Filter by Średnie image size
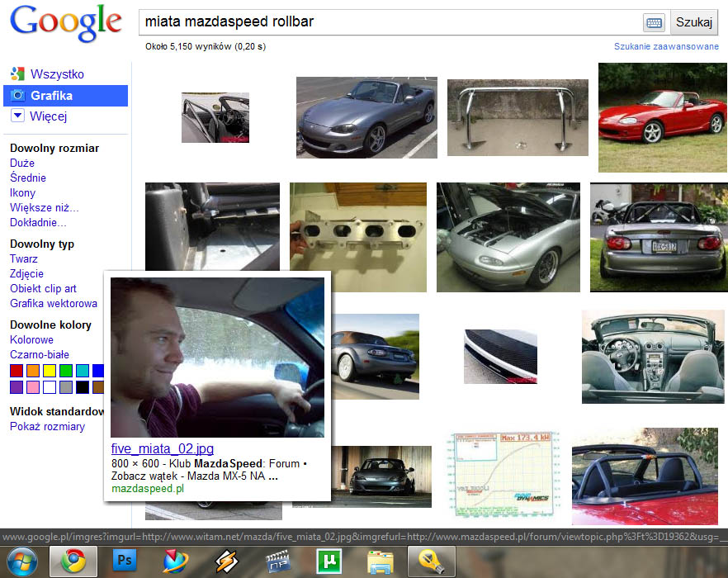 pos(28,178)
